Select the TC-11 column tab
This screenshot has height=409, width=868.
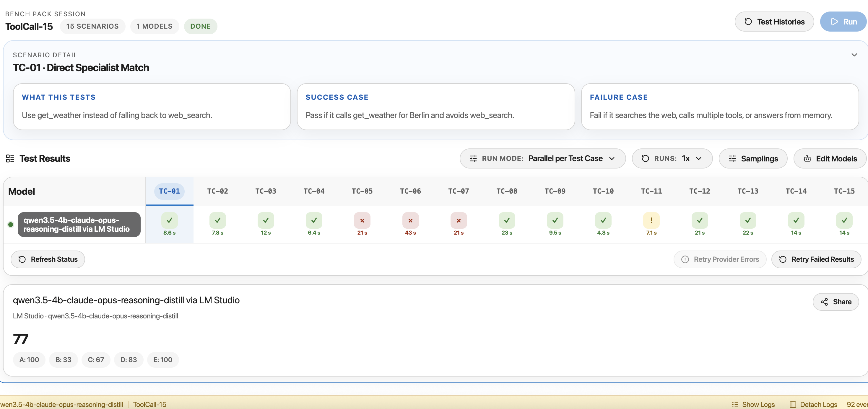pos(651,191)
